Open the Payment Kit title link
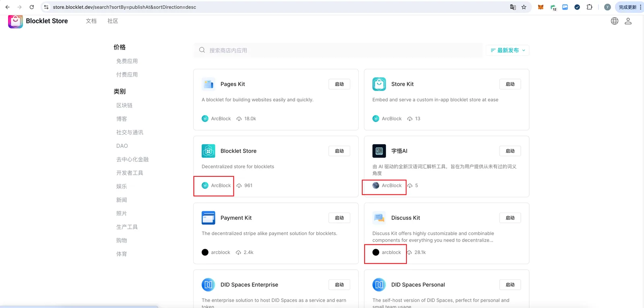 [236, 218]
